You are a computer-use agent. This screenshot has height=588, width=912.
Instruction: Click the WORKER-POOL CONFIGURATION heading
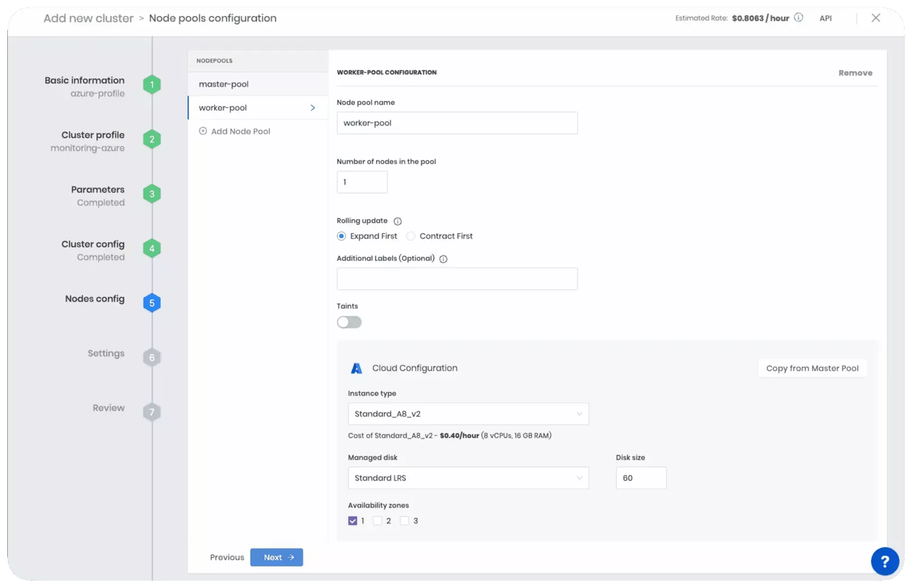tap(387, 73)
